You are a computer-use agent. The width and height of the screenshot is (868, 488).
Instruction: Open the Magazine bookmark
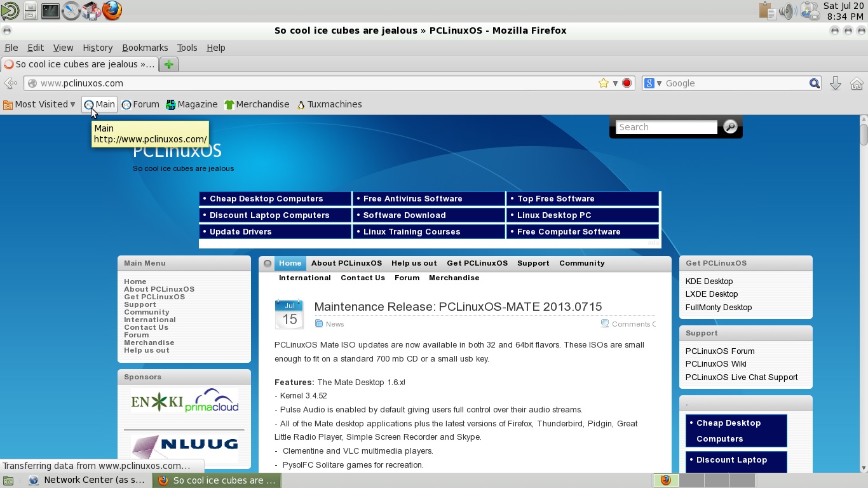(192, 104)
